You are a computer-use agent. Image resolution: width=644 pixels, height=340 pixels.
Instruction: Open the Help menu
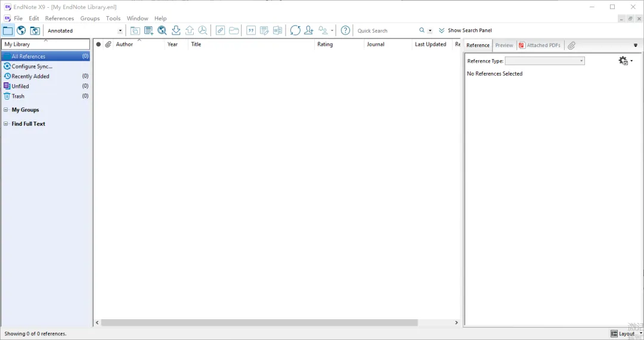[x=160, y=18]
